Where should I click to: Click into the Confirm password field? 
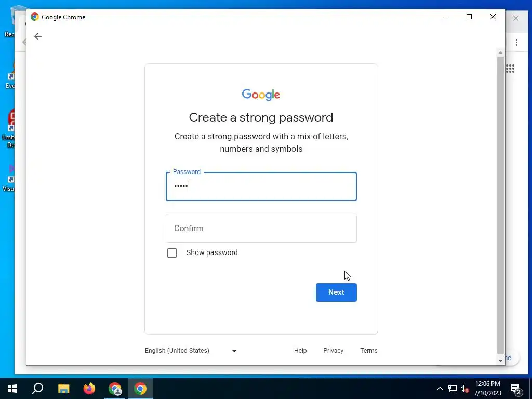tap(261, 228)
